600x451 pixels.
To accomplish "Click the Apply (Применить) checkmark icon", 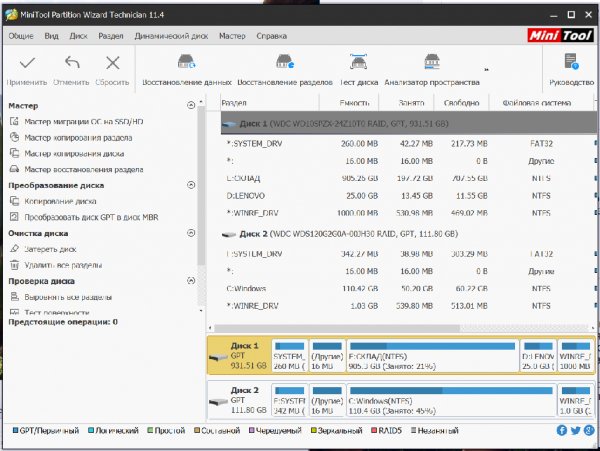I will click(x=27, y=62).
